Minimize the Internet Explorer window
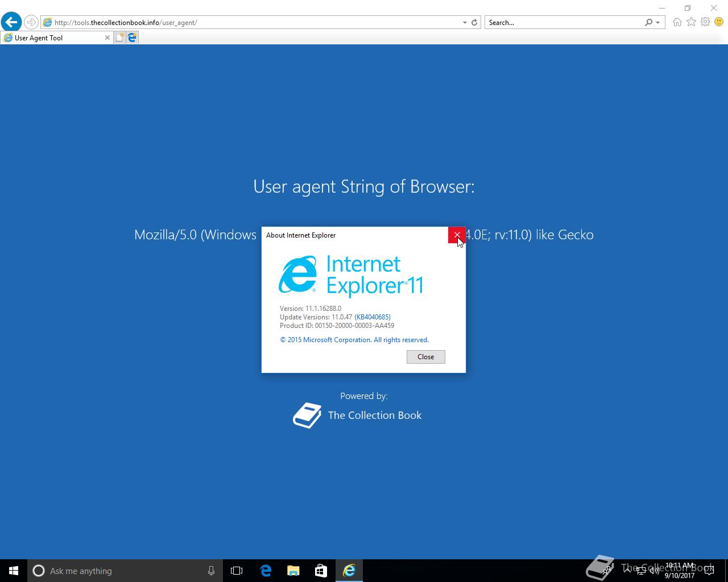The width and height of the screenshot is (728, 582). (x=662, y=8)
